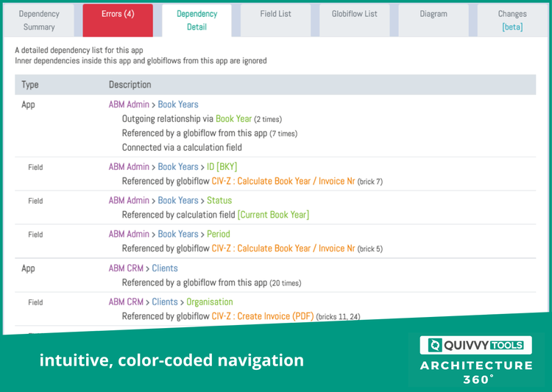Follow the green Book Year relationship link
The image size is (552, 392).
(234, 119)
